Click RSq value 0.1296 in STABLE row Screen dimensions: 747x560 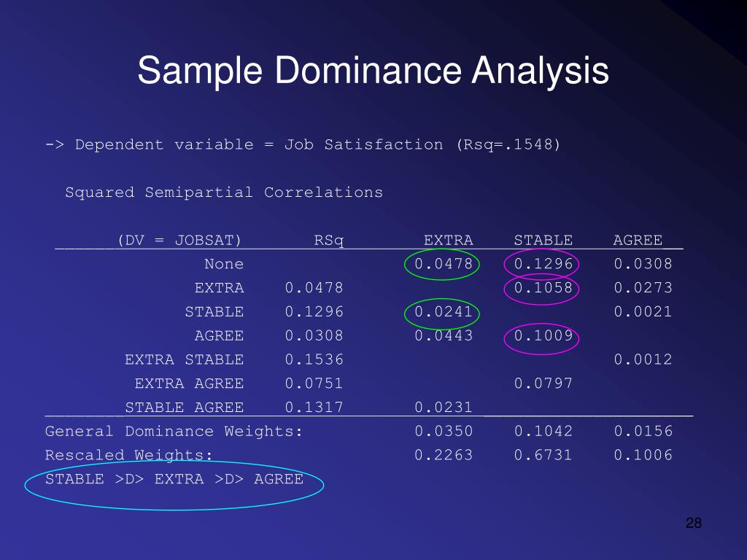pos(314,311)
